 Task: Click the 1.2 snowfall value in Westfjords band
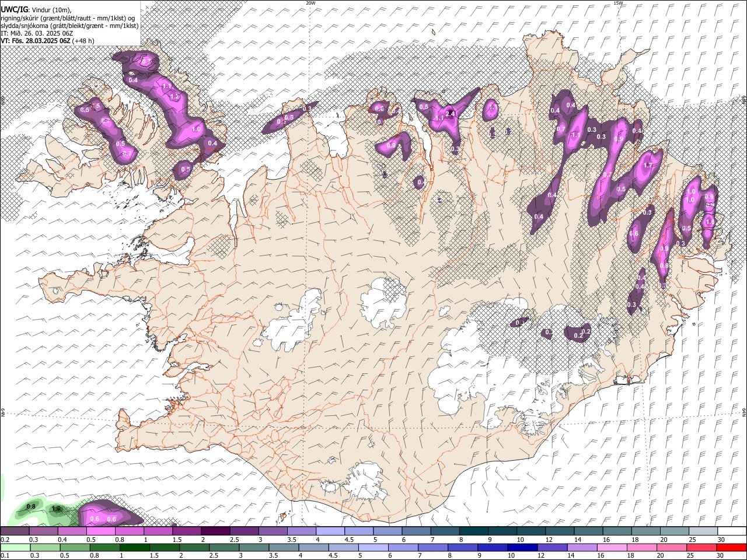coord(173,97)
